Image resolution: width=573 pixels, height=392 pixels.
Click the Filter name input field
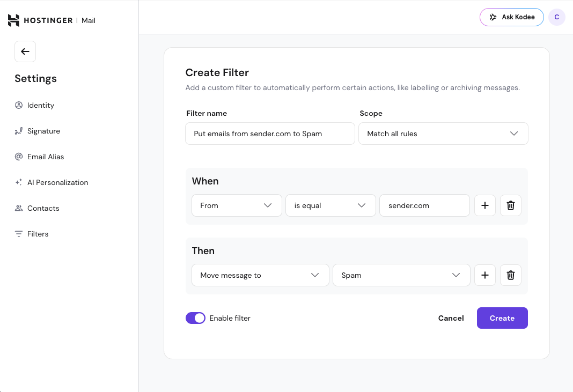tap(270, 134)
